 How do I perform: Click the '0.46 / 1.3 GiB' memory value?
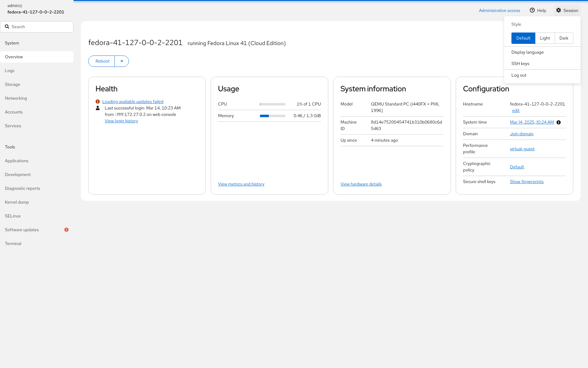(307, 116)
